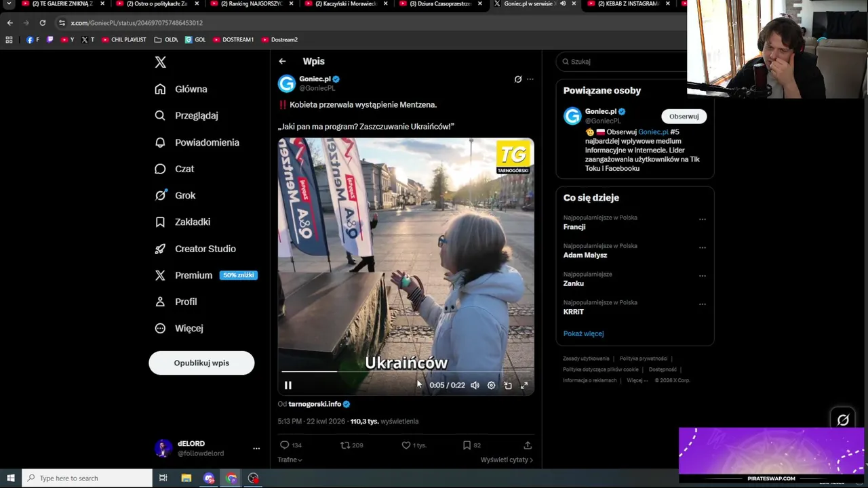868x488 pixels.
Task: Open the Profil page
Action: point(176,302)
